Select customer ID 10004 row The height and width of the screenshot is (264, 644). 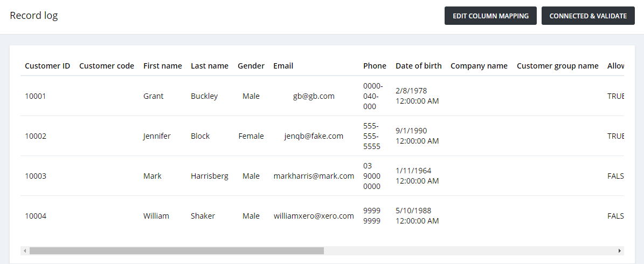point(322,216)
